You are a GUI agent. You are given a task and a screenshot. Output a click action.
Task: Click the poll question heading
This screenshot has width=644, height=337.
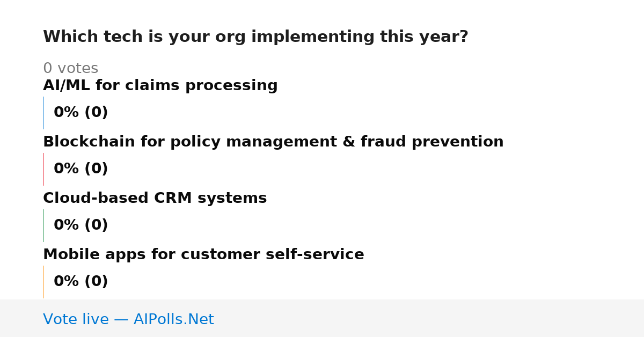[x=255, y=37]
